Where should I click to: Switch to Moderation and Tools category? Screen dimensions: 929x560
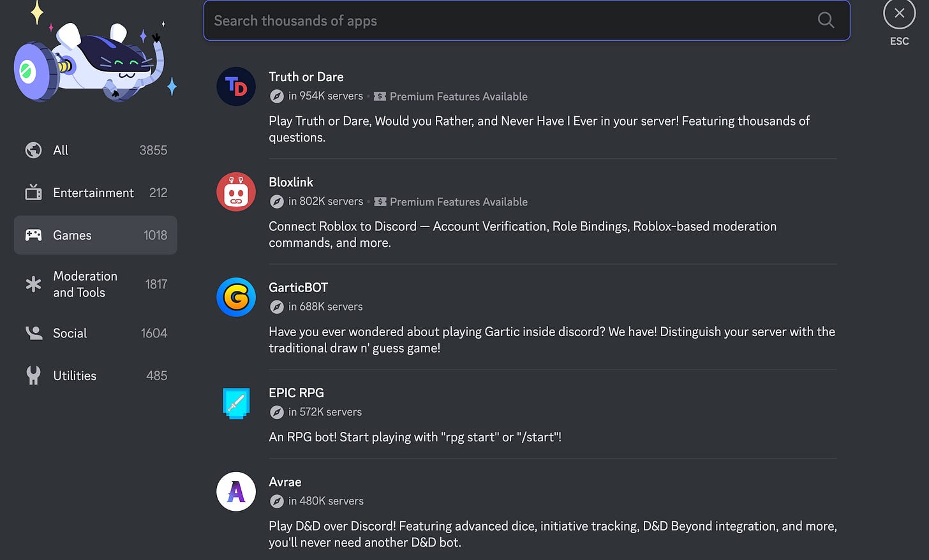click(95, 284)
